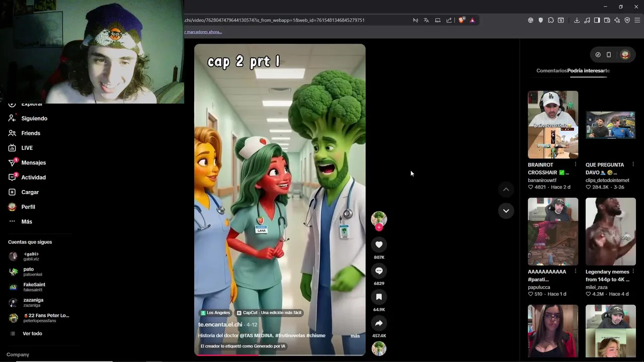Share the video with the arrow icon
Screen dimensions: 644x362
point(379,323)
